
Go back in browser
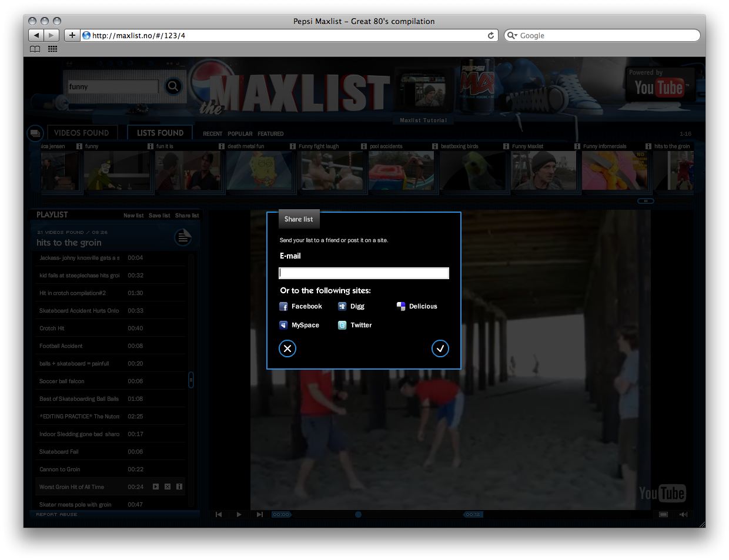click(x=36, y=35)
